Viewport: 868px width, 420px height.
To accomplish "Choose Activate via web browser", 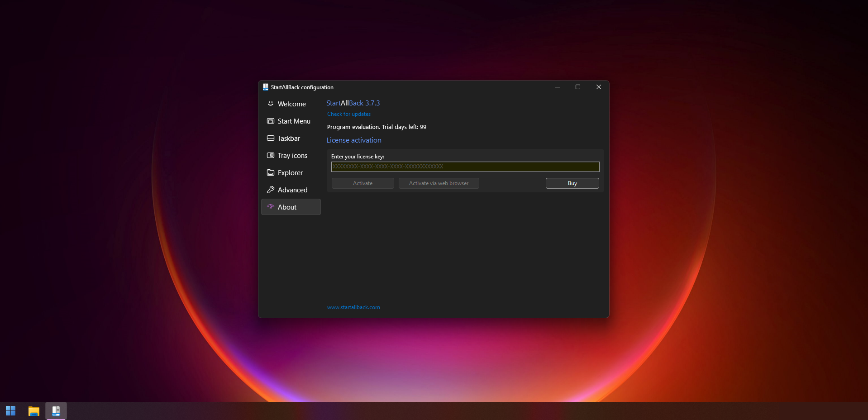I will tap(439, 183).
